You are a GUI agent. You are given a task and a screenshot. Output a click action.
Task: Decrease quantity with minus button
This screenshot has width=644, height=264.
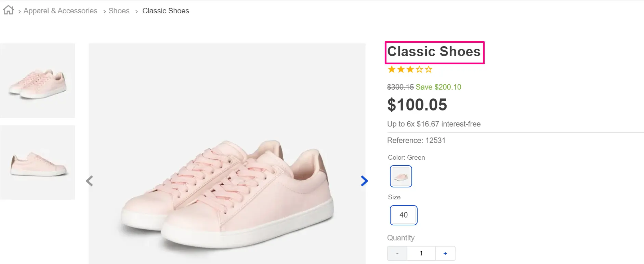tap(397, 253)
